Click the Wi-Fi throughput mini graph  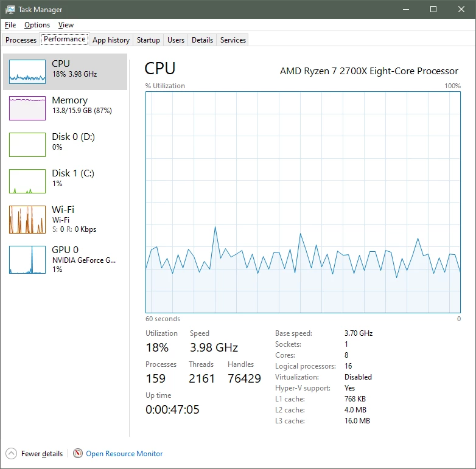27,220
